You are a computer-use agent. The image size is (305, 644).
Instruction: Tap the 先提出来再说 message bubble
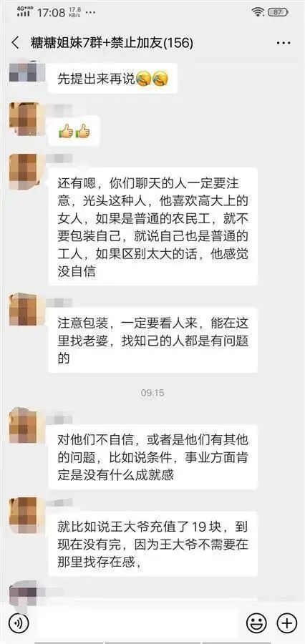[113, 78]
